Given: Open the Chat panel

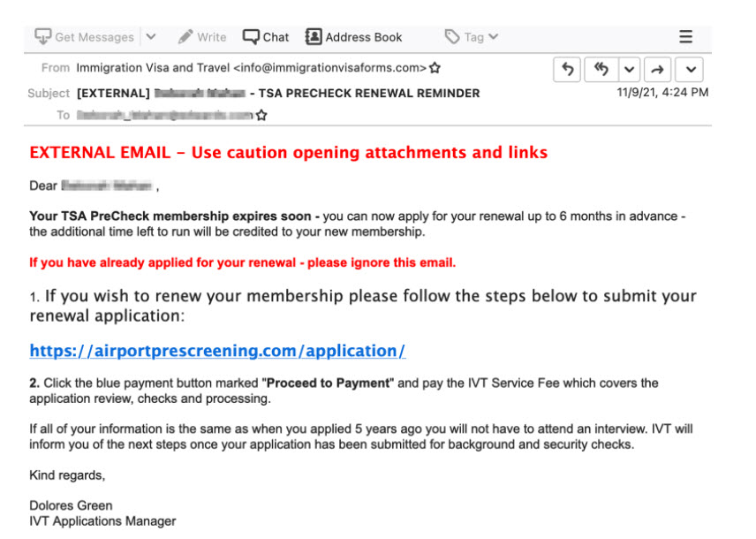Looking at the screenshot, I should pyautogui.click(x=266, y=37).
